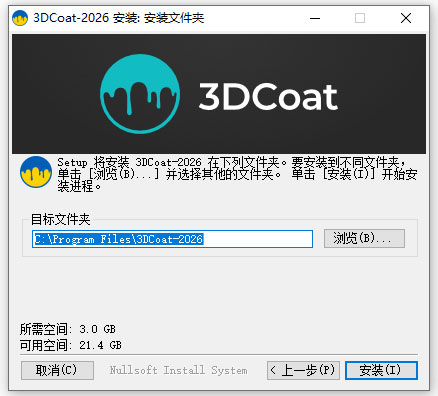This screenshot has height=396, width=438.
Task: Click the setup instruction paragraph text
Action: [x=237, y=174]
